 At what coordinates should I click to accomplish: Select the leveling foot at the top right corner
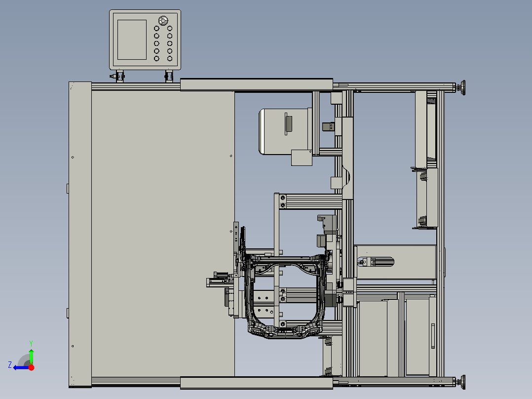(461, 87)
